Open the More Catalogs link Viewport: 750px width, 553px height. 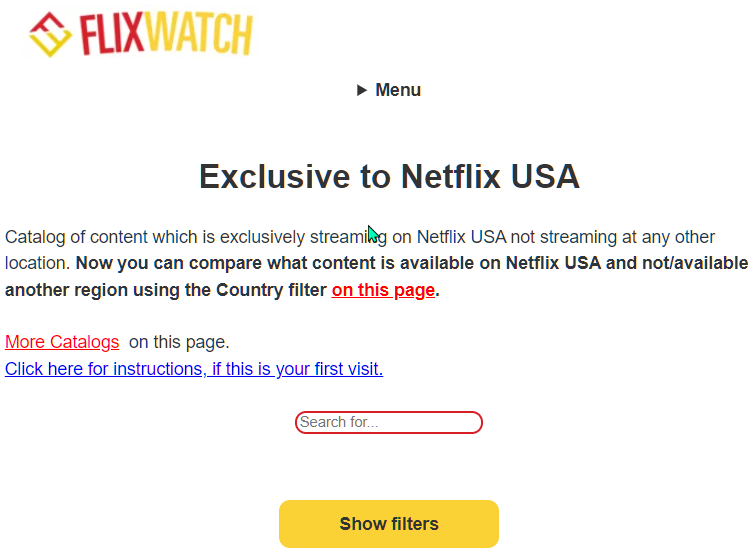62,342
